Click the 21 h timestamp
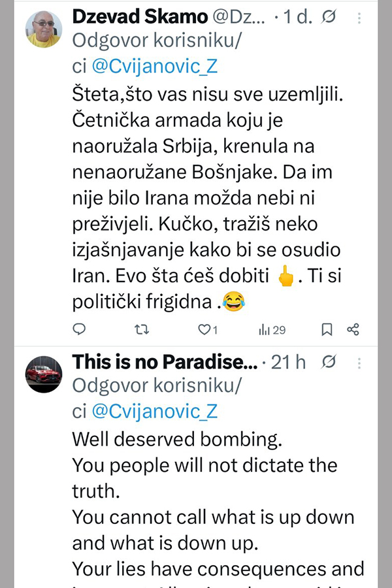 tap(288, 361)
